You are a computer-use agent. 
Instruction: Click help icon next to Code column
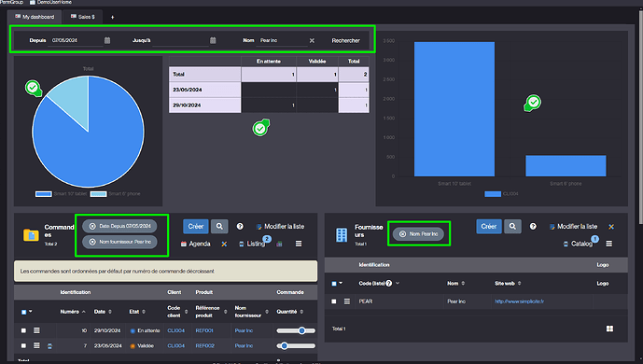(x=389, y=283)
